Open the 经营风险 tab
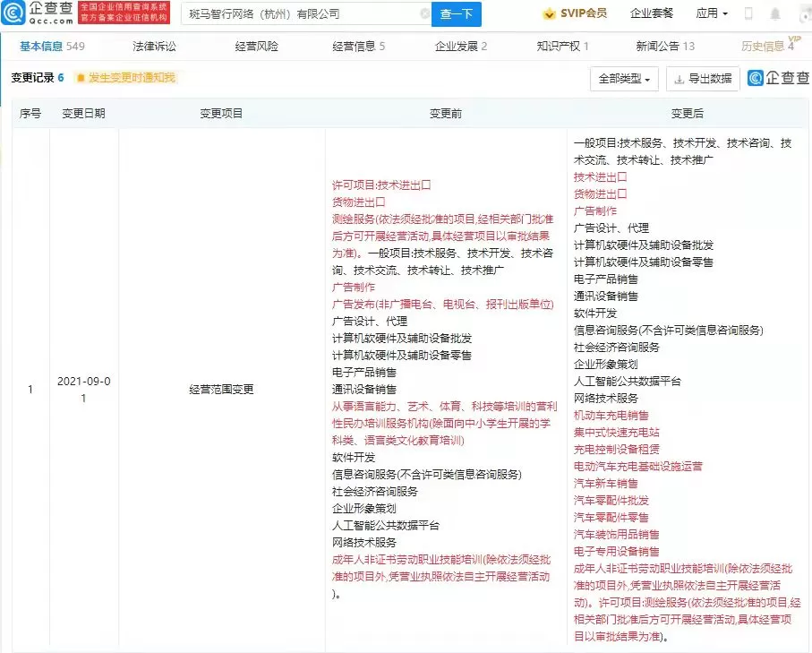The image size is (812, 653). point(256,46)
